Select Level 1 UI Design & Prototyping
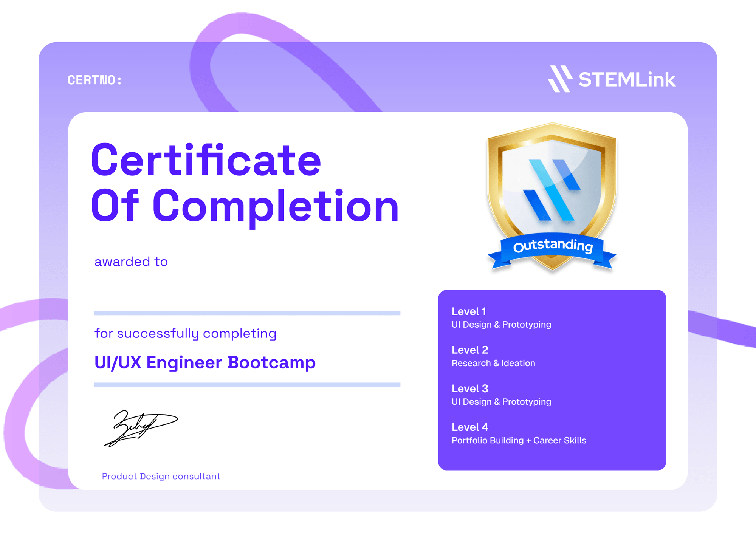Image resolution: width=756 pixels, height=534 pixels. [501, 325]
